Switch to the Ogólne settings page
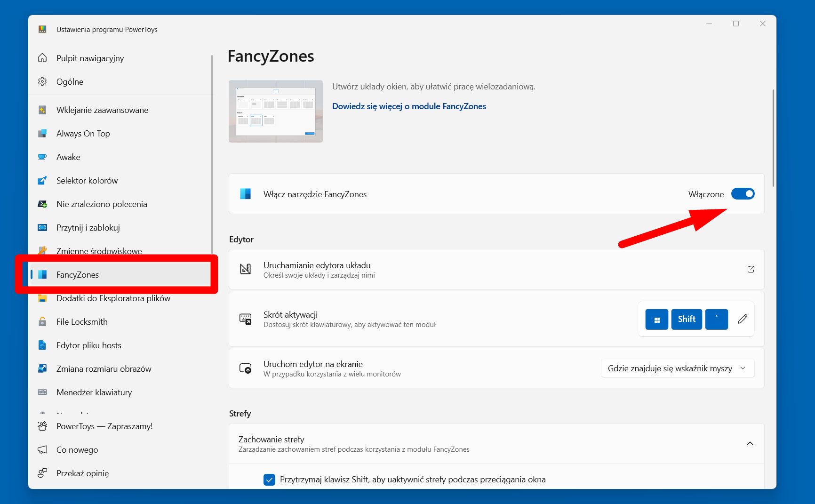Image resolution: width=815 pixels, height=504 pixels. tap(70, 81)
